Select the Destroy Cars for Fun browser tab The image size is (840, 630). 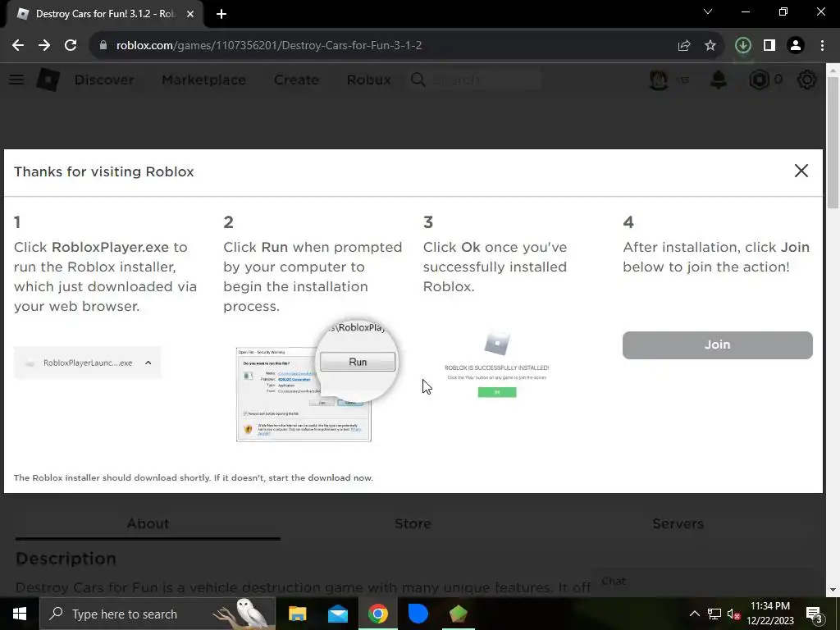click(105, 14)
